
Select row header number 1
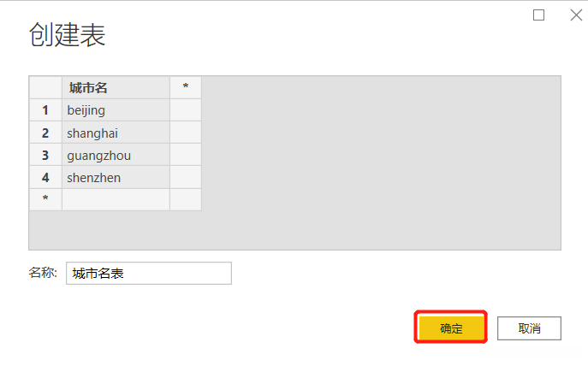coord(45,110)
